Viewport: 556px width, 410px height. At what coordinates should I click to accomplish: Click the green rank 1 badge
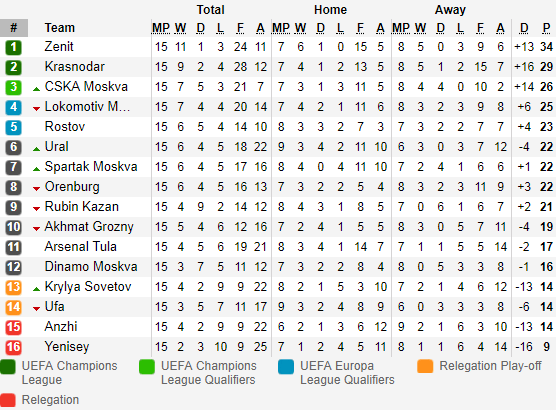[x=13, y=47]
